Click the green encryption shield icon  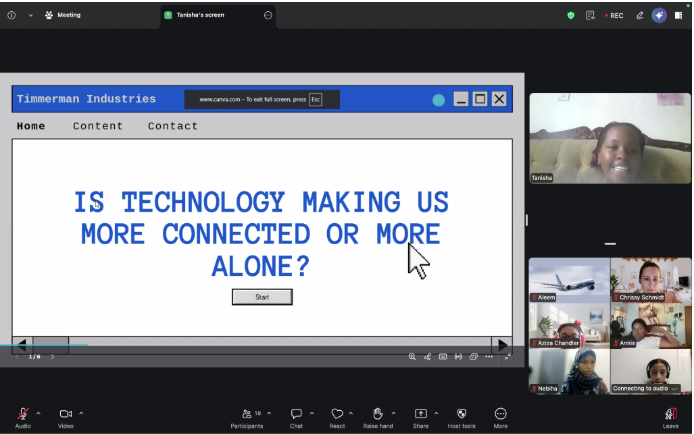(571, 15)
